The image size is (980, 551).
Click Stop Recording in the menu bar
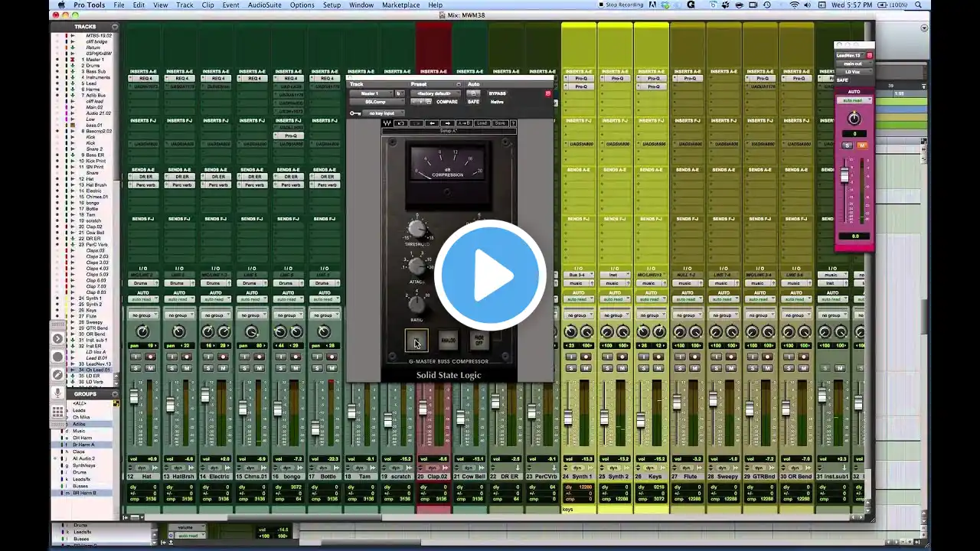[x=622, y=5]
